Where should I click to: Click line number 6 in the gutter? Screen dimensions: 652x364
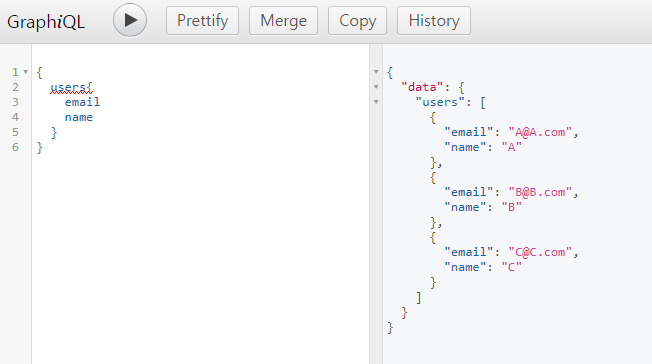[x=15, y=147]
